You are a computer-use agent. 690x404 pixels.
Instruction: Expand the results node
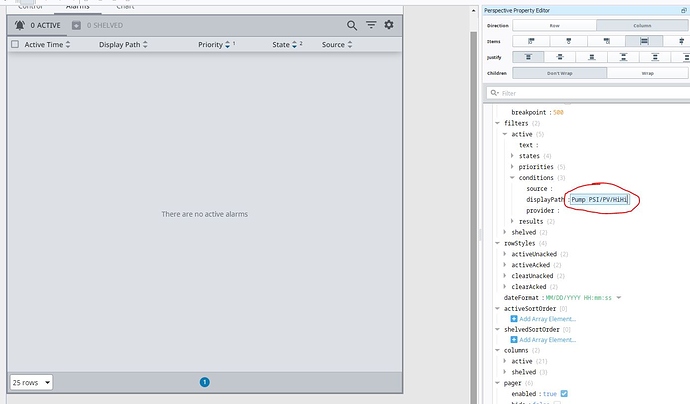coord(512,221)
